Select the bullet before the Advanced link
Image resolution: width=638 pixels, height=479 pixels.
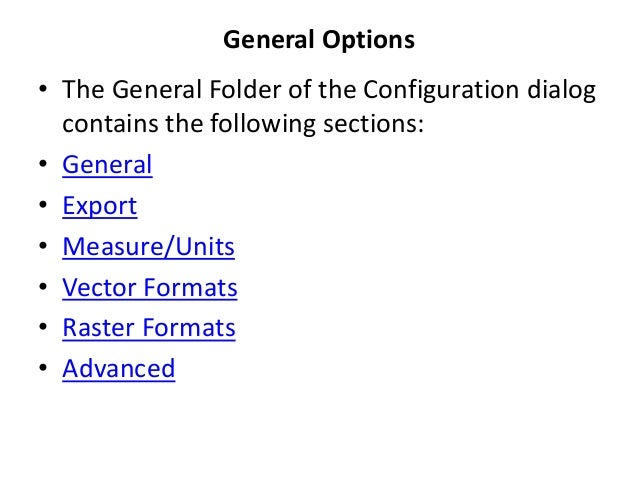(43, 367)
